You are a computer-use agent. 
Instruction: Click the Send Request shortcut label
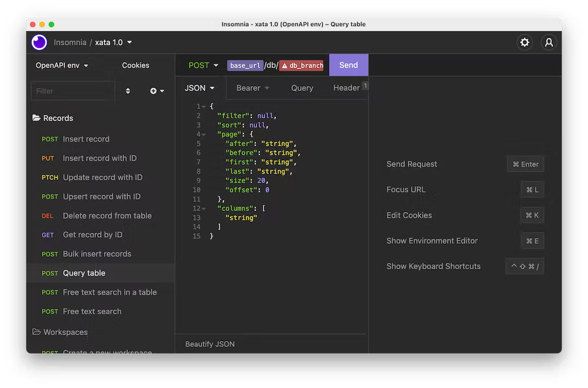[412, 164]
